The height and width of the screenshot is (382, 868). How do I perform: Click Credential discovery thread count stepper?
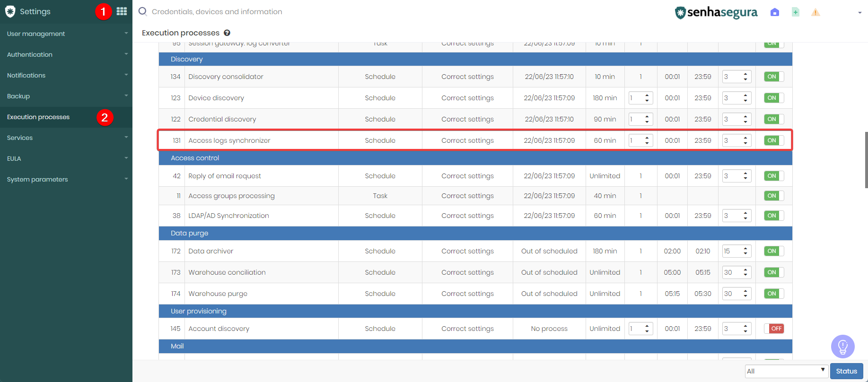(x=641, y=119)
